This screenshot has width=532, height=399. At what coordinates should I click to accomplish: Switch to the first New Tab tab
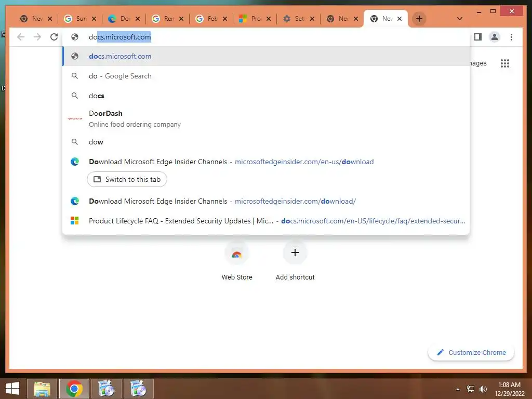(32, 19)
